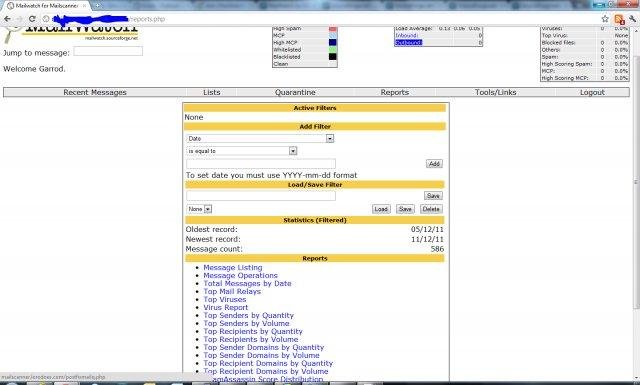Click the browser back arrow

pyautogui.click(x=7, y=19)
